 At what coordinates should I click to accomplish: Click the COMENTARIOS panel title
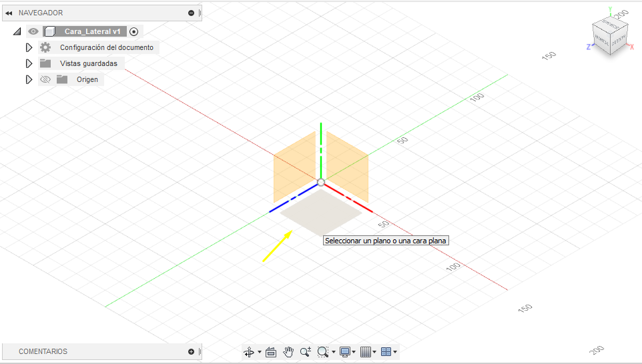(x=43, y=352)
